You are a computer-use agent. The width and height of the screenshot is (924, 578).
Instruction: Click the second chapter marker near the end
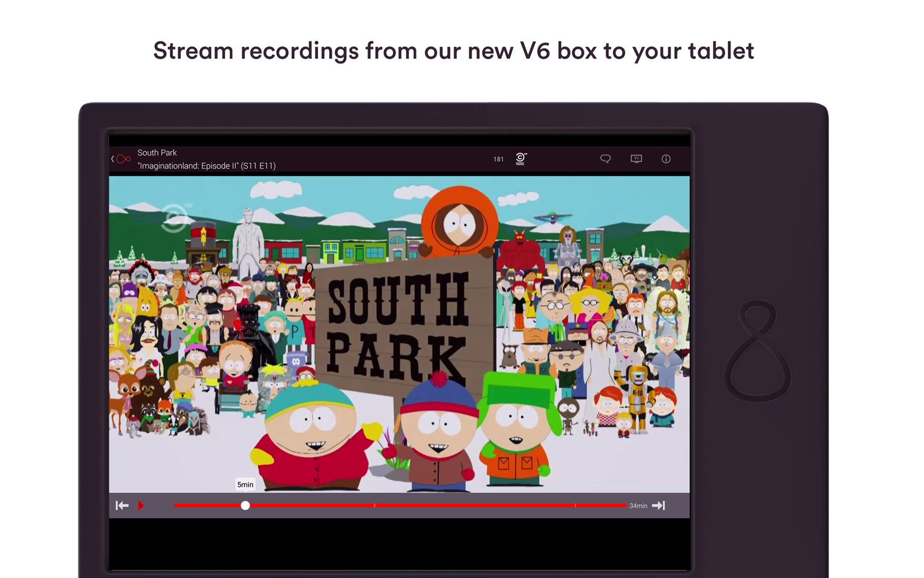(x=575, y=505)
